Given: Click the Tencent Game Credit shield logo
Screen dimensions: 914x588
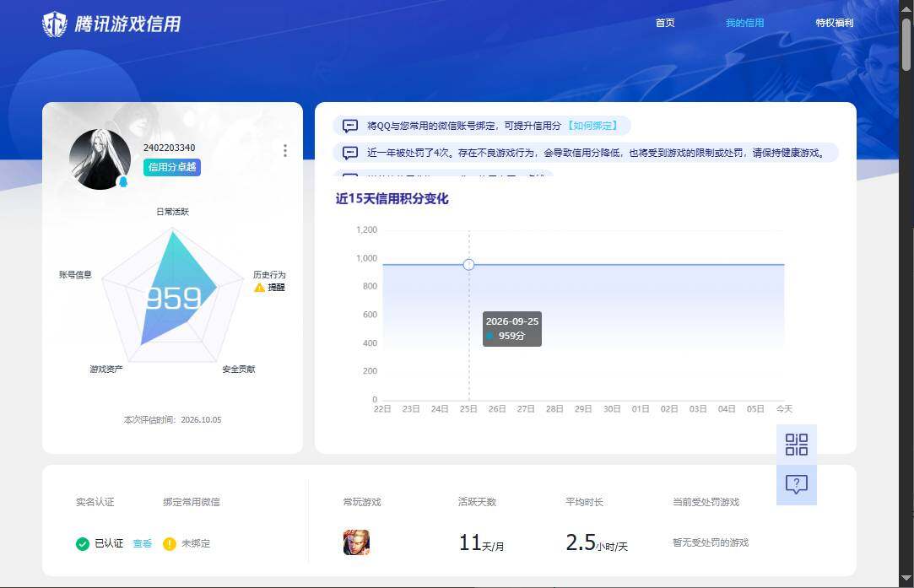Looking at the screenshot, I should [x=55, y=24].
